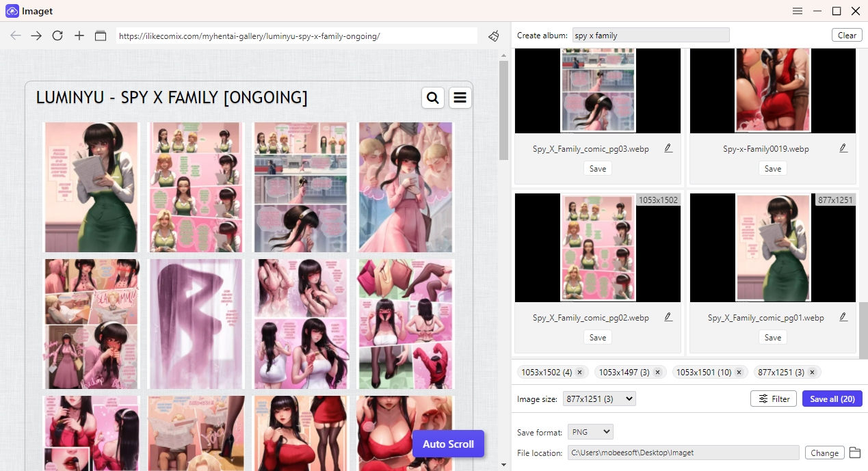Click the Imaget app logo
868x471 pixels.
point(12,11)
